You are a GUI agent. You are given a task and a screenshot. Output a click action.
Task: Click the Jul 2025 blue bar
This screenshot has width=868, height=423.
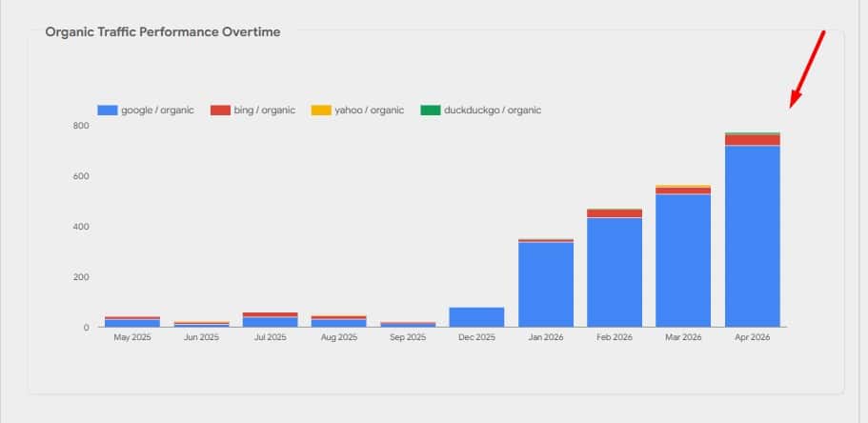point(271,322)
